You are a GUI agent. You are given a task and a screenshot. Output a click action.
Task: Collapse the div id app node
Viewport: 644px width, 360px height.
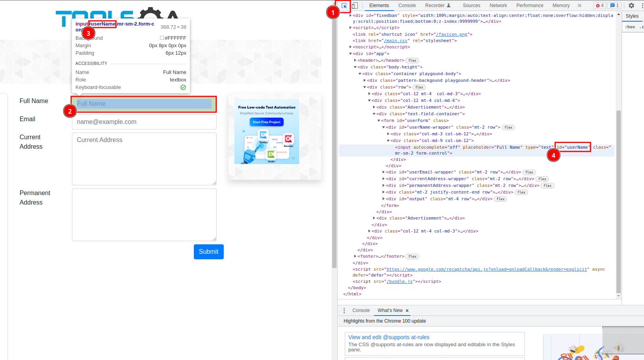tap(350, 54)
